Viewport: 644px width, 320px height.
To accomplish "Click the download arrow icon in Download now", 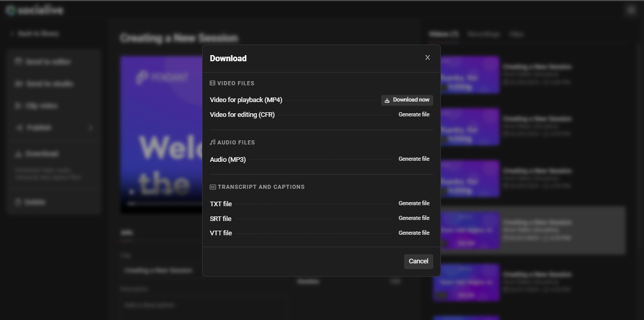I will 387,100.
